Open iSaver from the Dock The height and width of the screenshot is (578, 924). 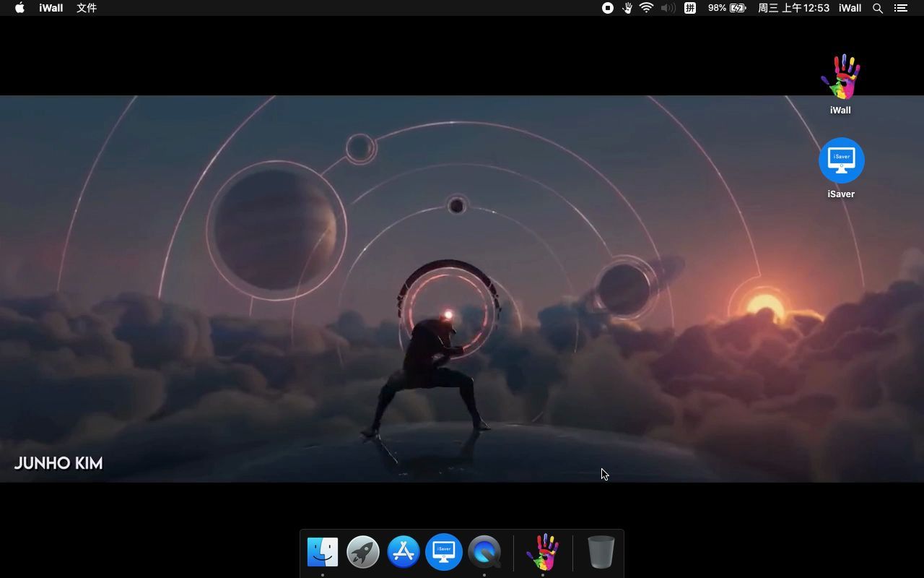point(444,552)
